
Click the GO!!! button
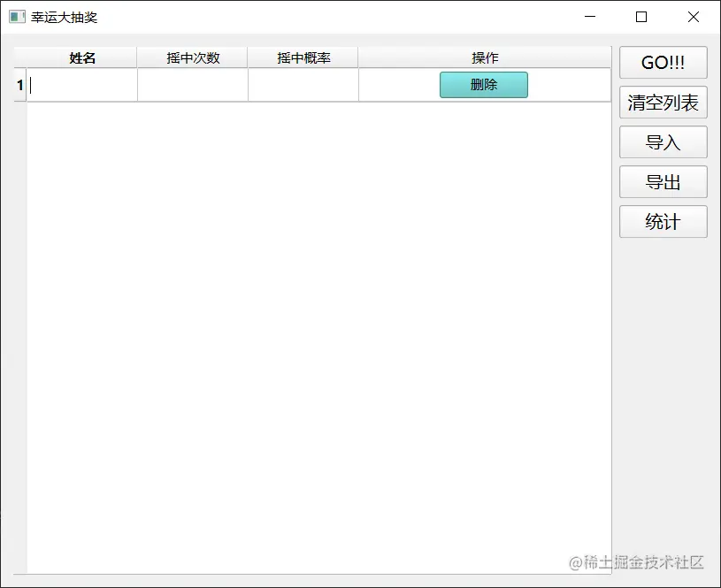click(663, 62)
